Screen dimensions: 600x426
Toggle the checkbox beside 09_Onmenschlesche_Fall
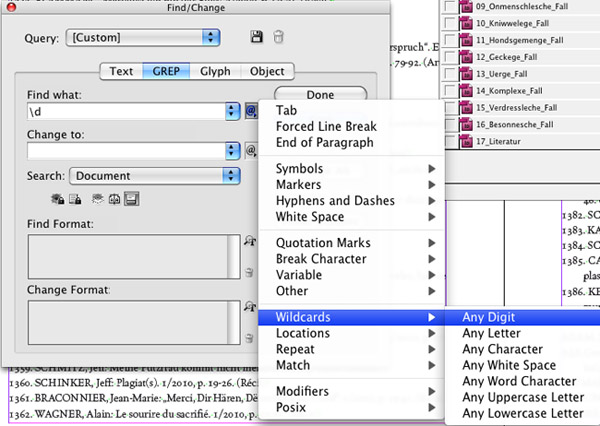[x=451, y=8]
